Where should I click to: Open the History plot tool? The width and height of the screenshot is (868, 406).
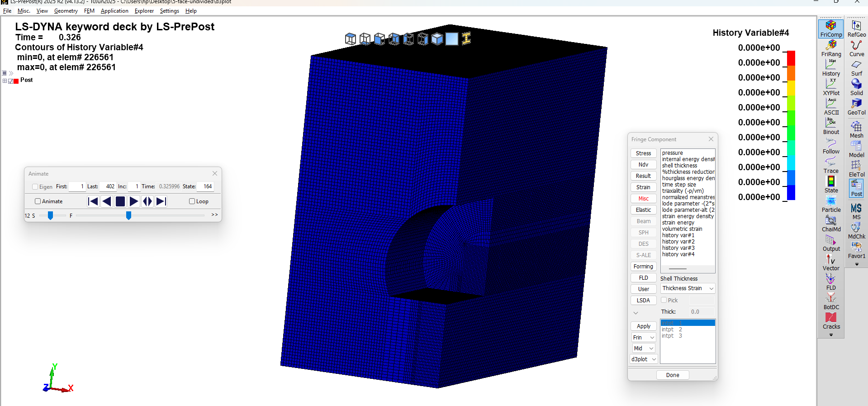pyautogui.click(x=831, y=67)
